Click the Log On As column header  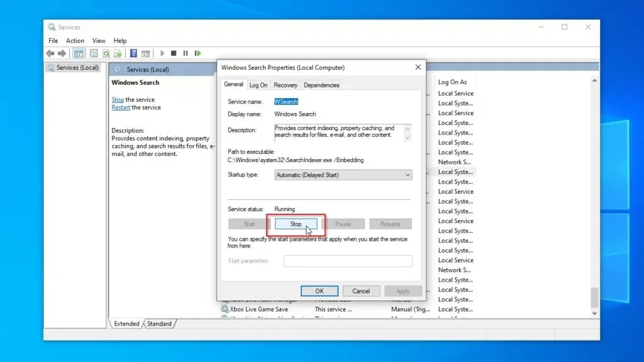pyautogui.click(x=452, y=82)
